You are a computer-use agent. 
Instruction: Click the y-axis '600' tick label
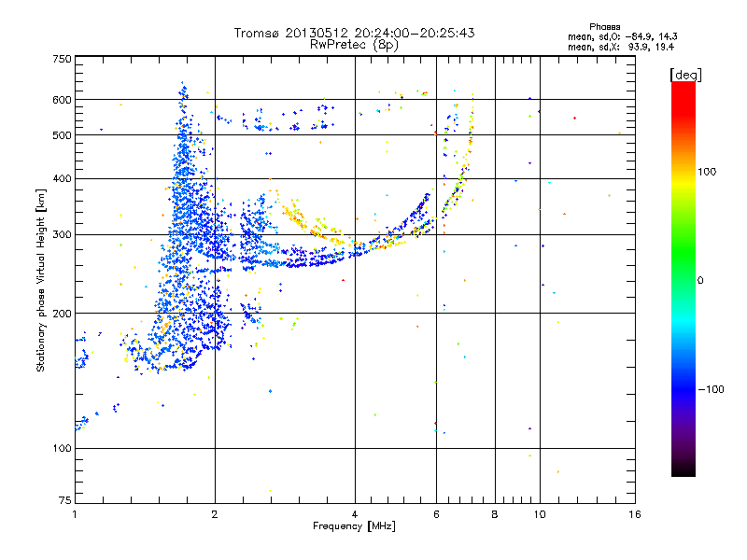pos(62,100)
